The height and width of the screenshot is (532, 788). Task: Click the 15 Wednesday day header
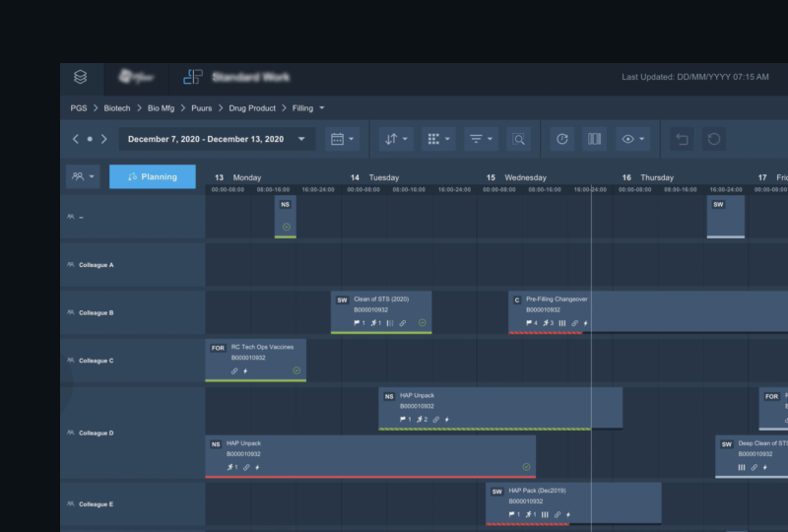coord(516,177)
